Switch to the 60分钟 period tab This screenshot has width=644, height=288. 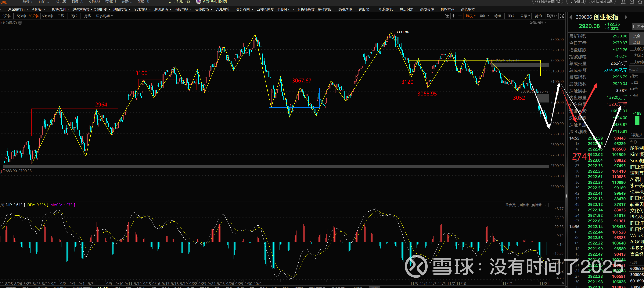[47, 16]
